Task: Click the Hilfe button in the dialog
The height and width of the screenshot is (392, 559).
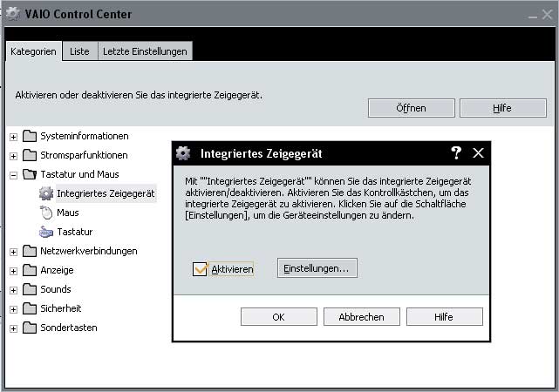Action: click(444, 317)
